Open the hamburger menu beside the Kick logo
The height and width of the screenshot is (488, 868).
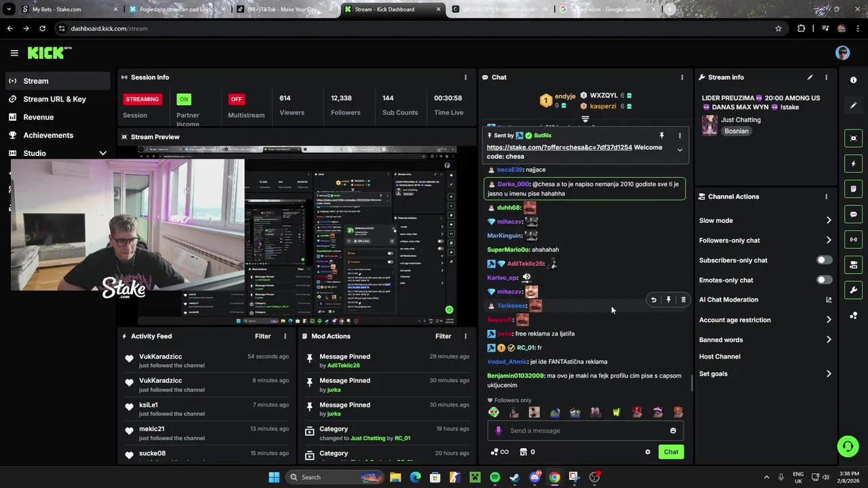point(14,53)
